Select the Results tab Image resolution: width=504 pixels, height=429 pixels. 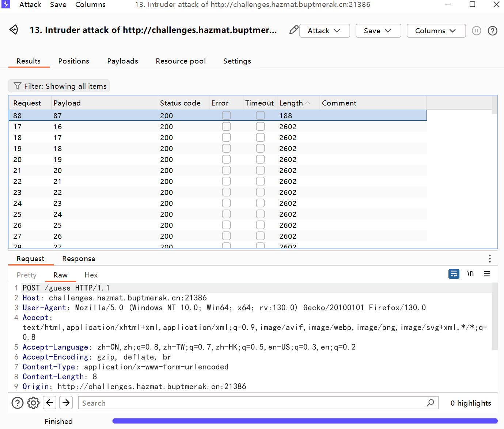click(x=29, y=61)
